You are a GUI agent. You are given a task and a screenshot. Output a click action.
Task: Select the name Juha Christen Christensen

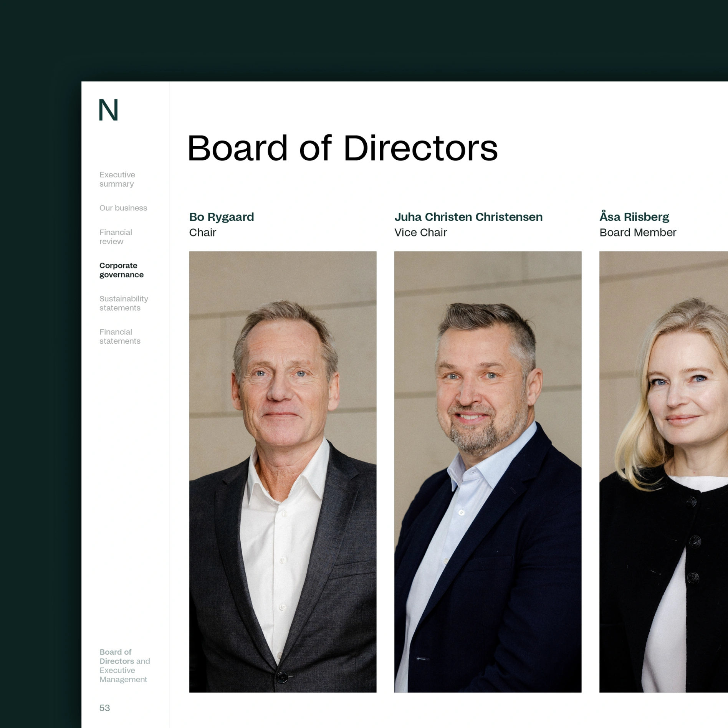(468, 217)
